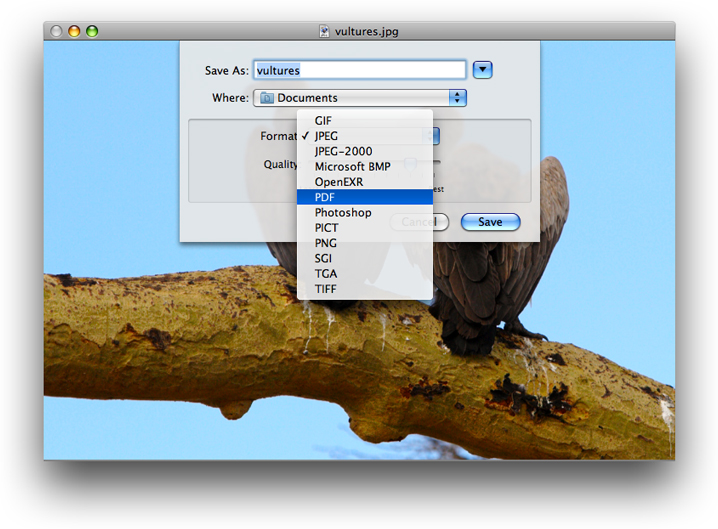Viewport: 718px width, 529px height.
Task: Select PDF from the format list
Action: pyautogui.click(x=324, y=197)
